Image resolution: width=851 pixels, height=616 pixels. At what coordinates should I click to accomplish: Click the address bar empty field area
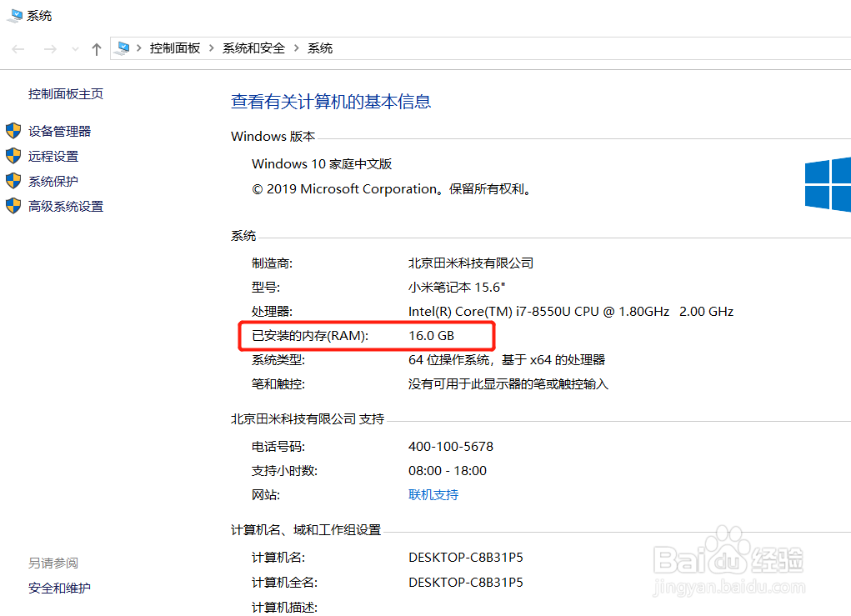[x=592, y=48]
